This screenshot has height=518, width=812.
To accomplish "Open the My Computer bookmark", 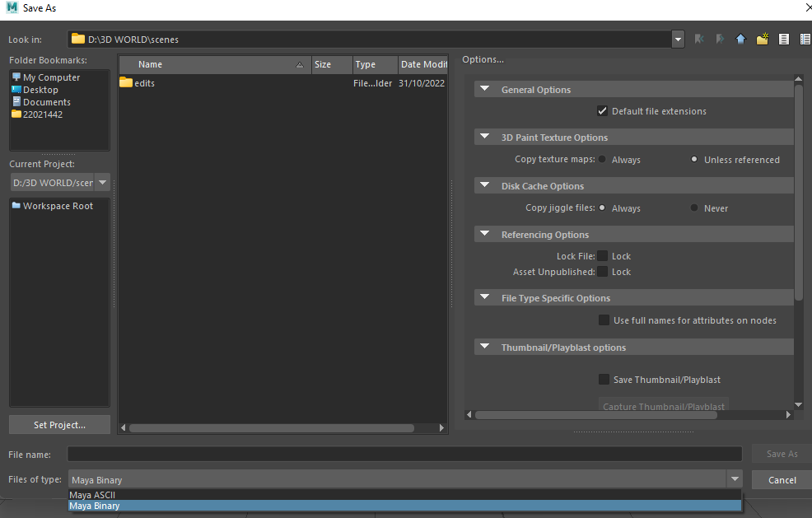I will point(46,77).
